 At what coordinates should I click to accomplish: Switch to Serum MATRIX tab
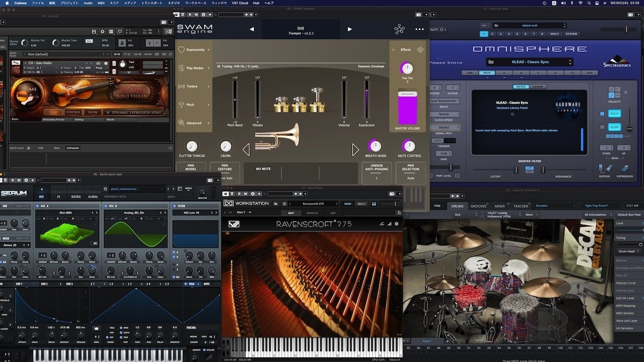click(x=75, y=196)
